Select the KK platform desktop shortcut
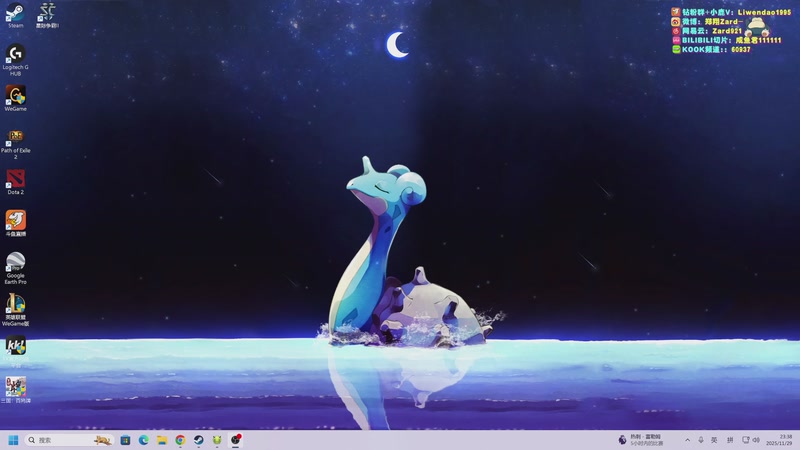This screenshot has width=800, height=450. [x=15, y=351]
